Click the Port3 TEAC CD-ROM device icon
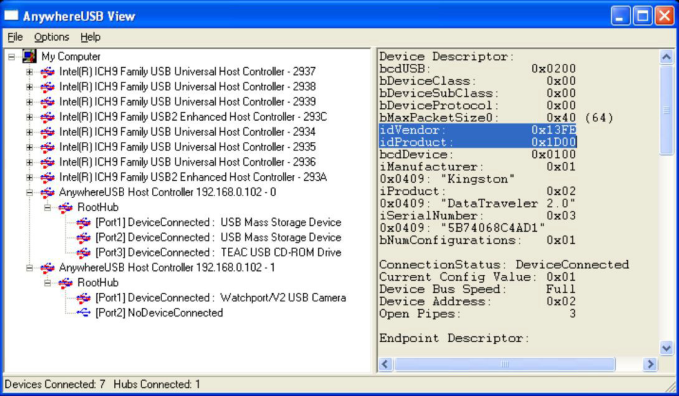Image resolution: width=679 pixels, height=396 pixels. [x=83, y=253]
